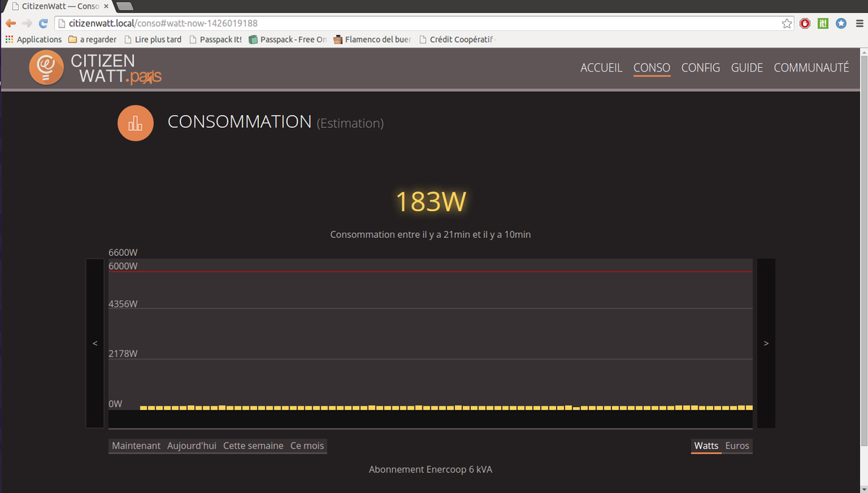
Task: Open a new browser tab
Action: tap(124, 6)
